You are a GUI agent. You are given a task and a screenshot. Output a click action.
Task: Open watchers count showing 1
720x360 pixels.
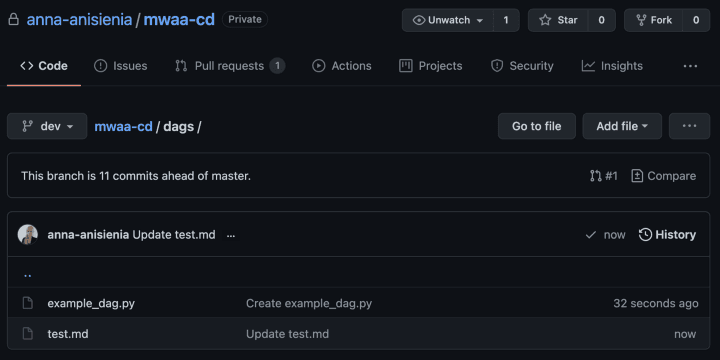[506, 20]
